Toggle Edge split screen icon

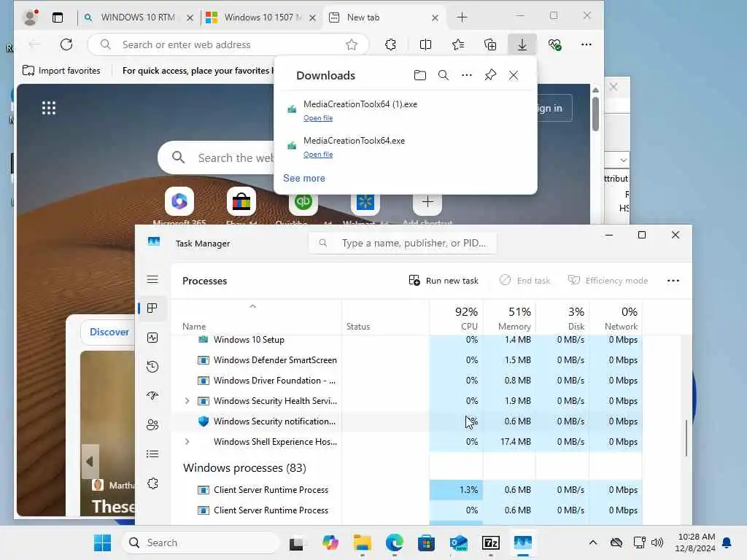425,44
